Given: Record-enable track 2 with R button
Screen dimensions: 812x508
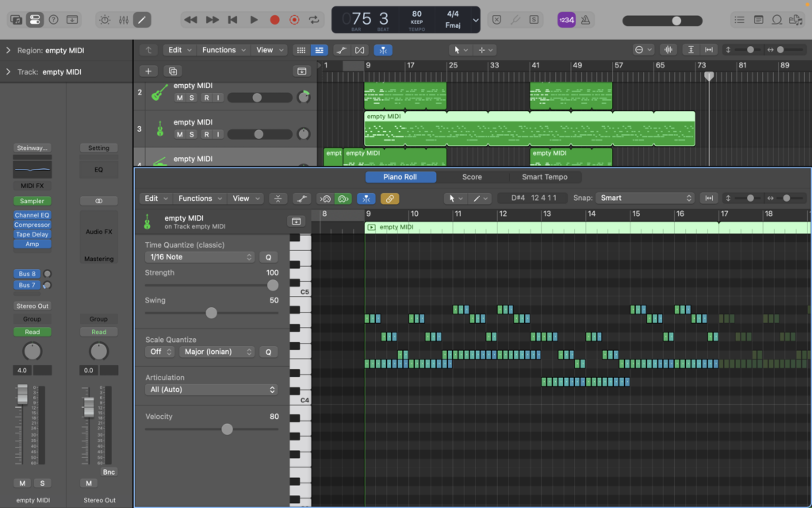Looking at the screenshot, I should (205, 98).
